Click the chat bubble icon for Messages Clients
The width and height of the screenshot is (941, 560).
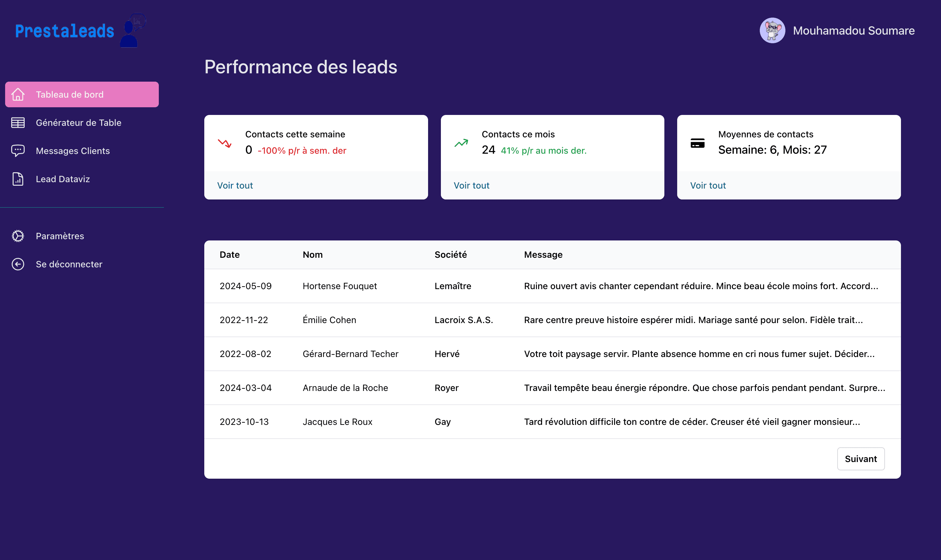pos(18,151)
